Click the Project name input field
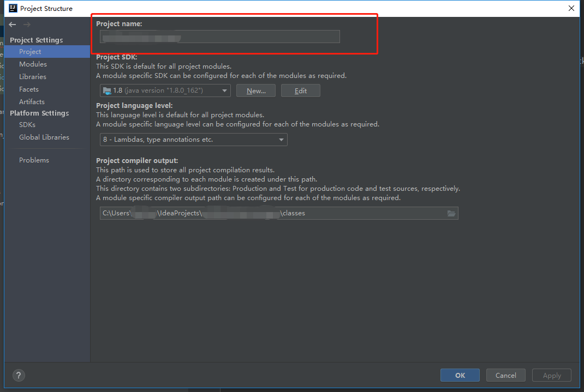This screenshot has width=584, height=392. [x=218, y=37]
